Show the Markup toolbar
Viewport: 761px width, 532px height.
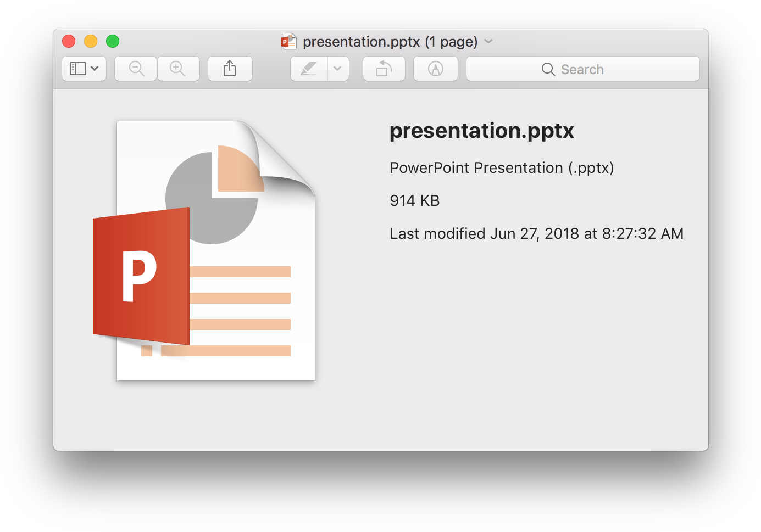coord(436,69)
